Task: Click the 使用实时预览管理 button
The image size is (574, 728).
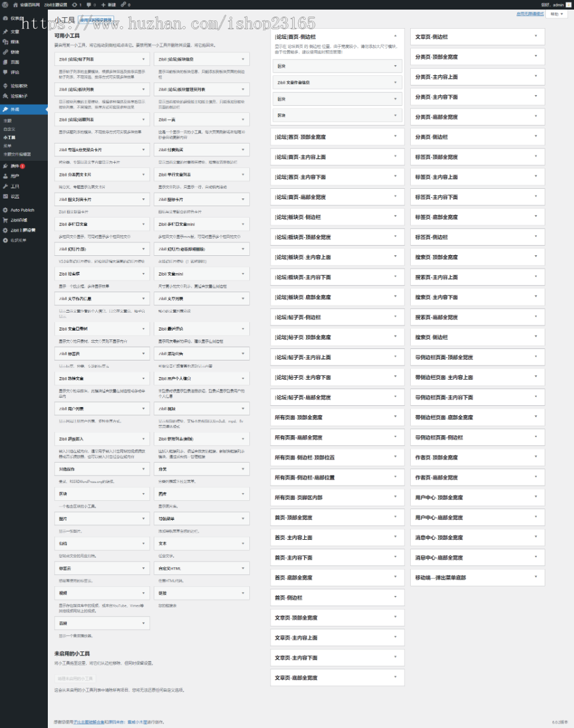Action: (x=94, y=20)
